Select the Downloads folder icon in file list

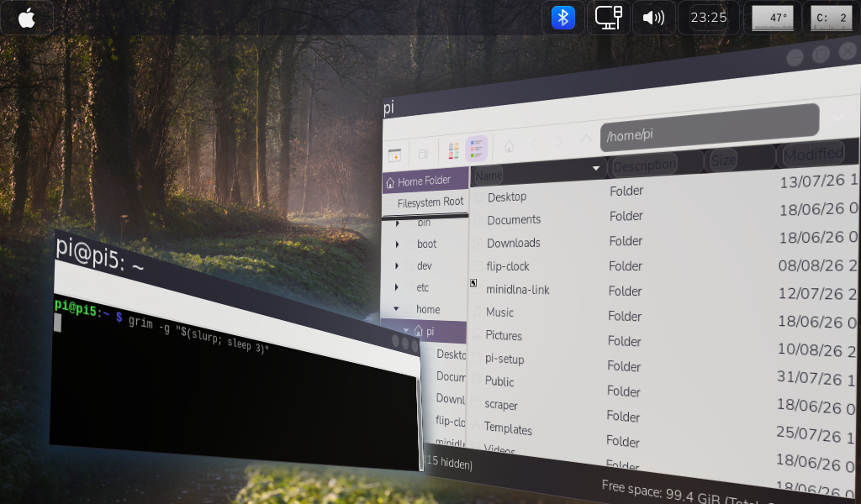[478, 243]
